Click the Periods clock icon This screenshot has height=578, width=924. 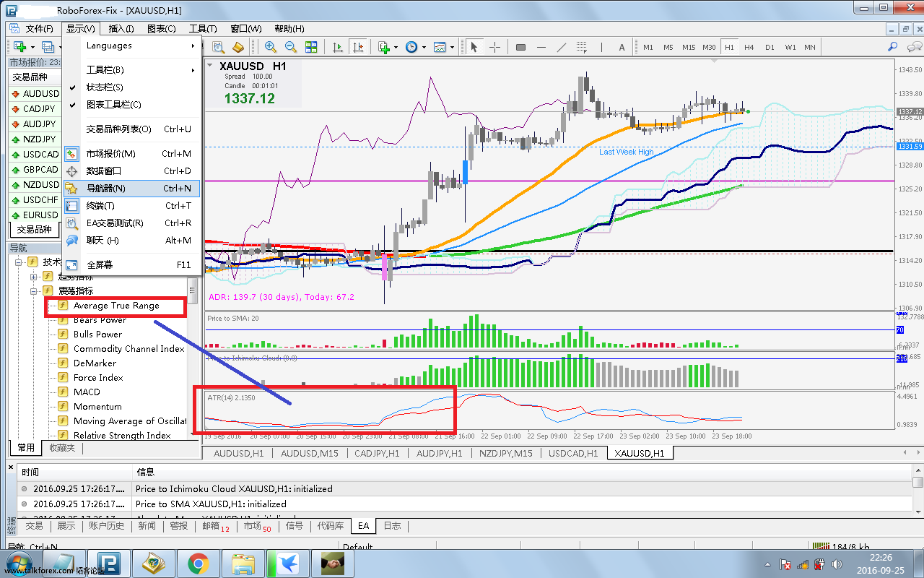click(411, 47)
